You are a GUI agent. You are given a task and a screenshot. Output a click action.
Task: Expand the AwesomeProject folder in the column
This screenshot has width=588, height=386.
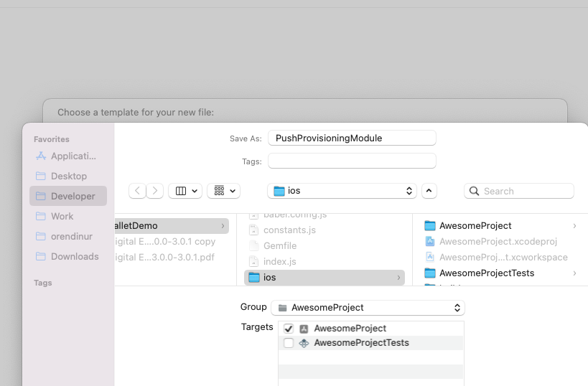574,226
